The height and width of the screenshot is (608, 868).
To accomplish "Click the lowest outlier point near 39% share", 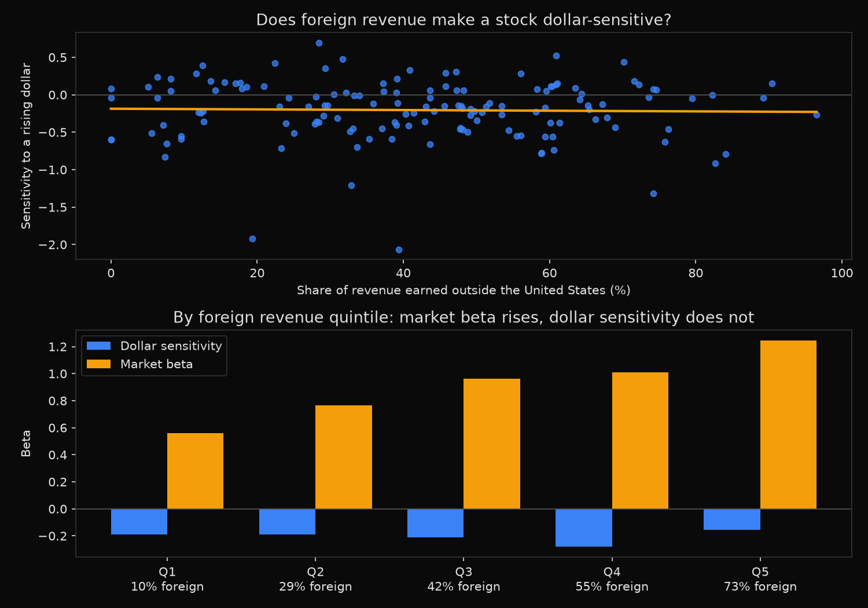I will (399, 250).
